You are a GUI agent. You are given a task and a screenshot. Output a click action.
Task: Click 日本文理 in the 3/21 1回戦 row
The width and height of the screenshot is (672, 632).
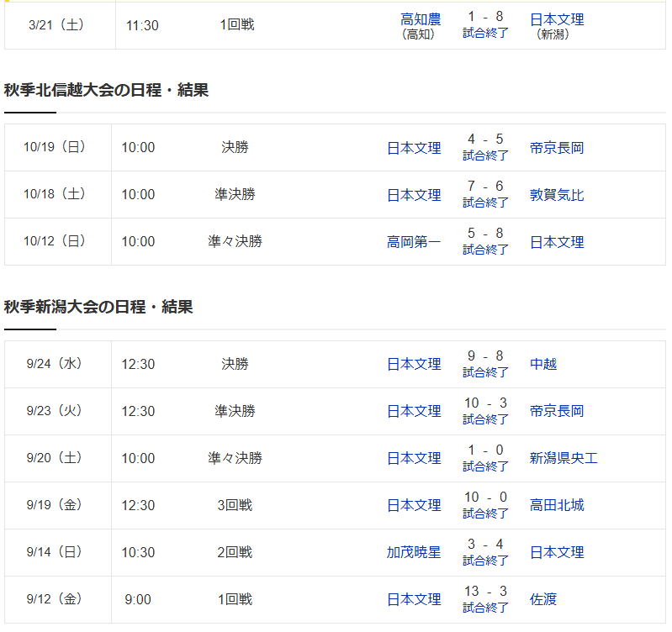click(557, 19)
